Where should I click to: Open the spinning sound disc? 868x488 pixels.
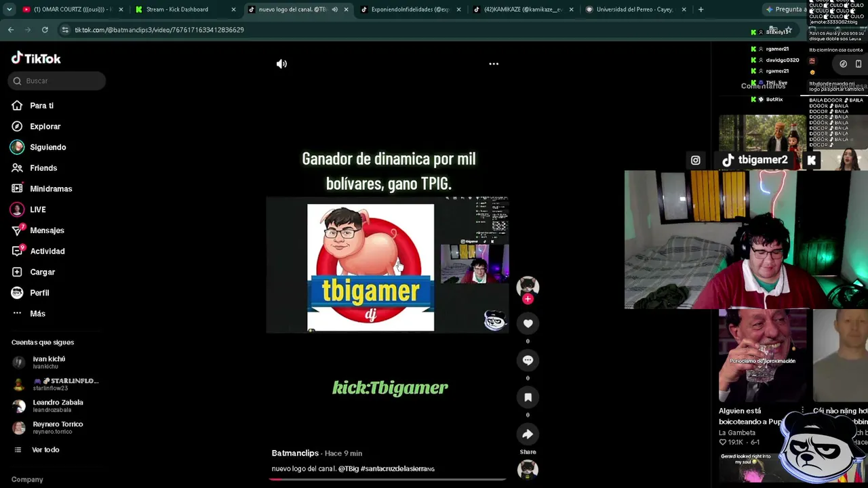click(528, 470)
